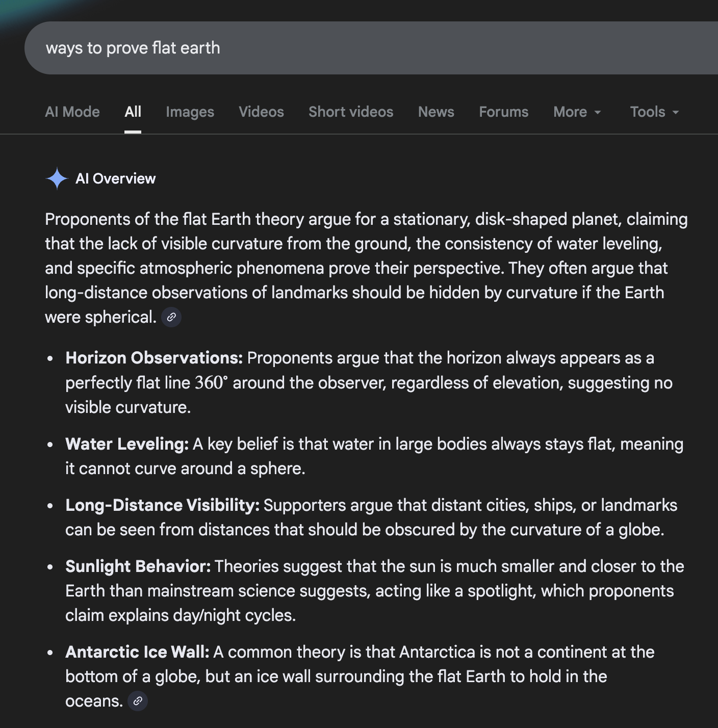Open source link icon after 'were spherical.'
The height and width of the screenshot is (728, 718).
click(171, 317)
